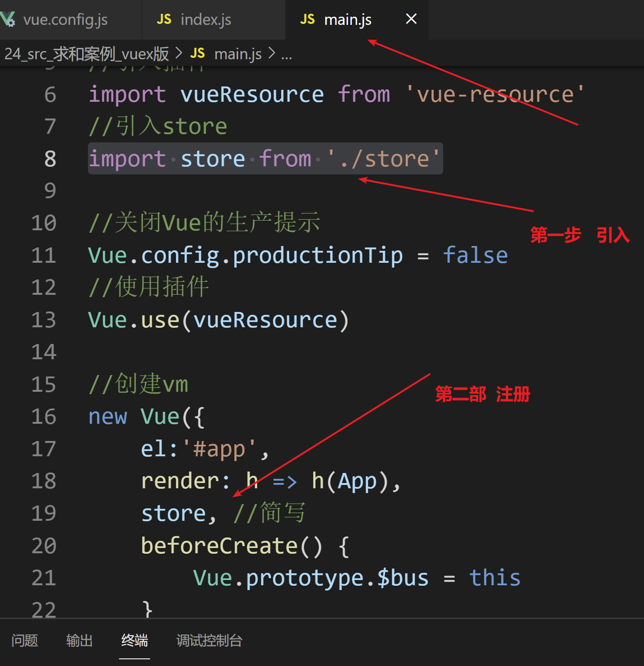
Task: Click 'render:' on line 18
Action: (x=186, y=481)
